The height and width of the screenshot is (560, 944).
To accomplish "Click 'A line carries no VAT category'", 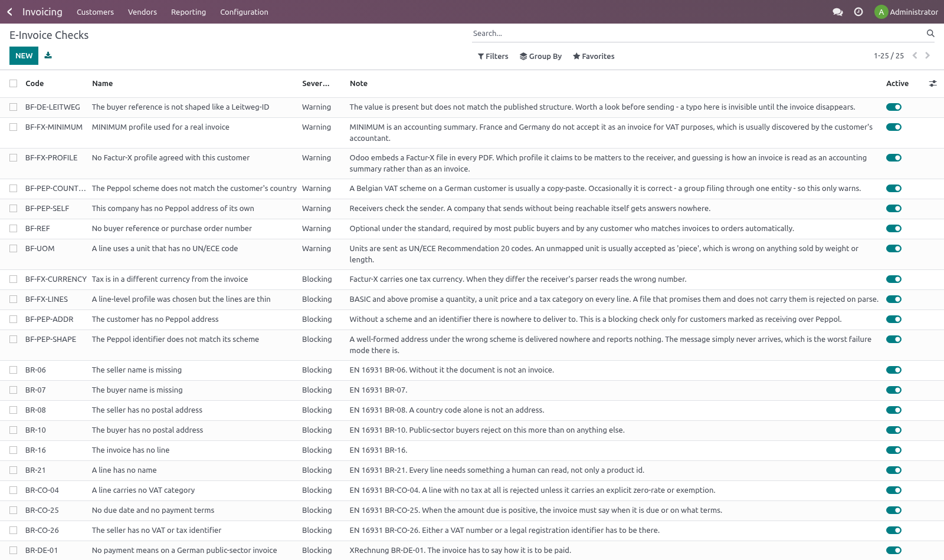I will coord(143,490).
